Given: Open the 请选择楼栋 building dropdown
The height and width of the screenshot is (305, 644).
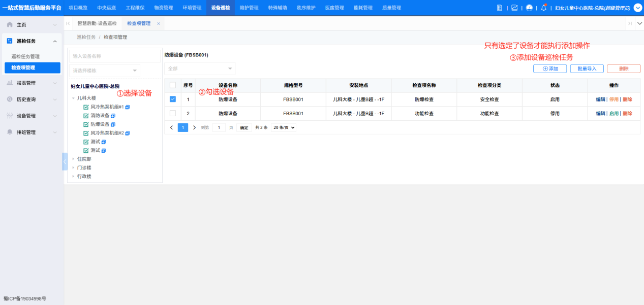Looking at the screenshot, I should 105,71.
